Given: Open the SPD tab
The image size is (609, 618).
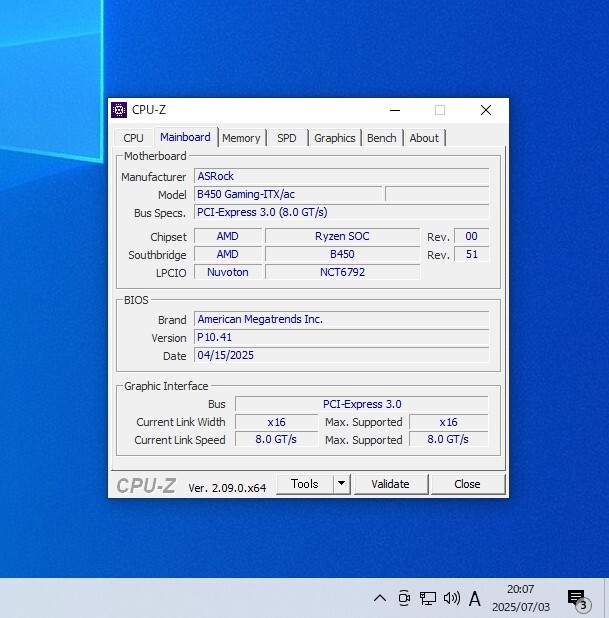Looking at the screenshot, I should coord(287,138).
